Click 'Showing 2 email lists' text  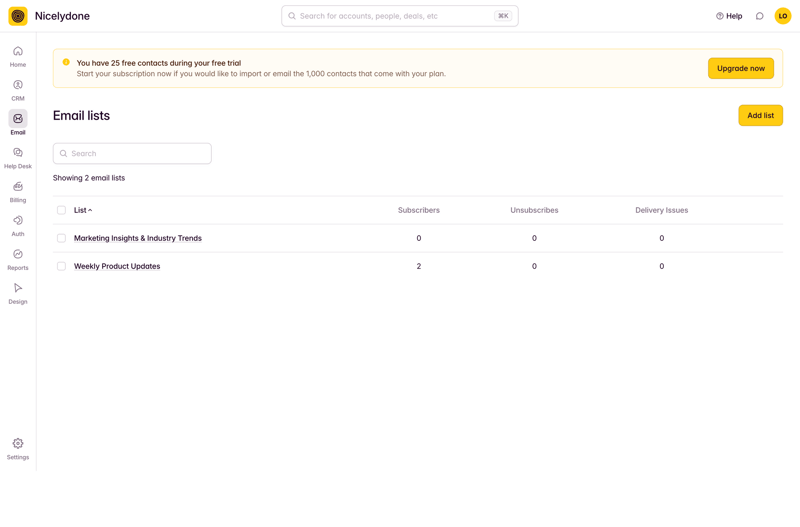(89, 178)
